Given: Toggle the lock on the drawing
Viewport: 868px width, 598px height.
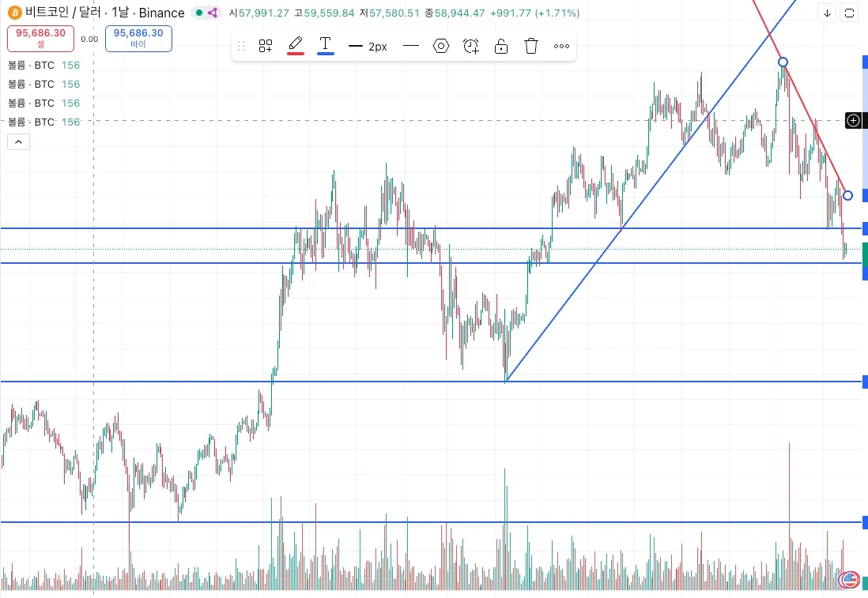Looking at the screenshot, I should click(501, 46).
